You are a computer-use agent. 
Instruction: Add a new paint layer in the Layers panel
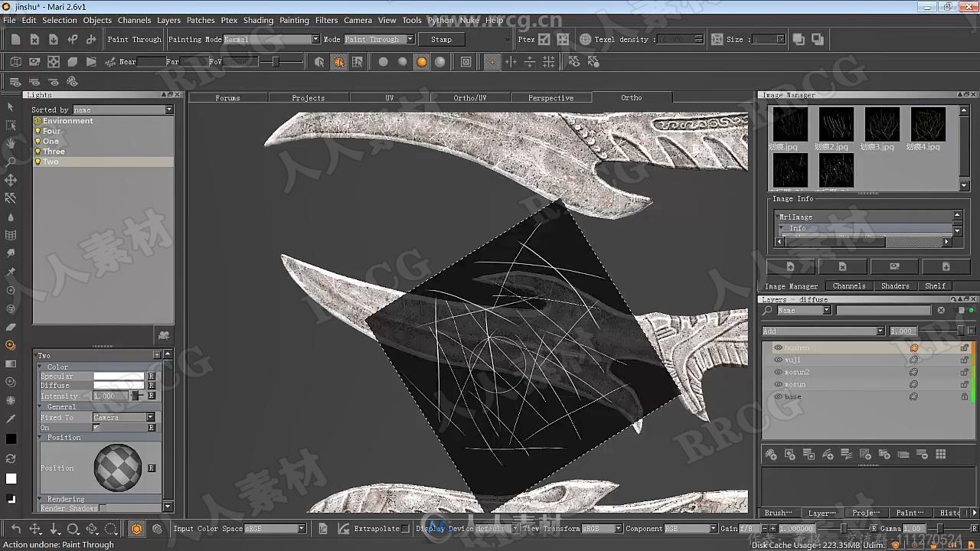pos(771,455)
